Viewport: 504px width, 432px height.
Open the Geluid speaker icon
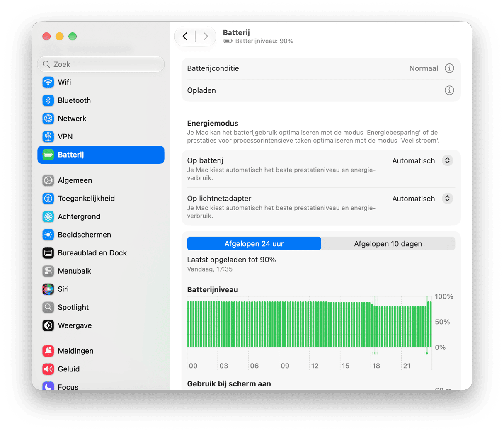pos(48,369)
